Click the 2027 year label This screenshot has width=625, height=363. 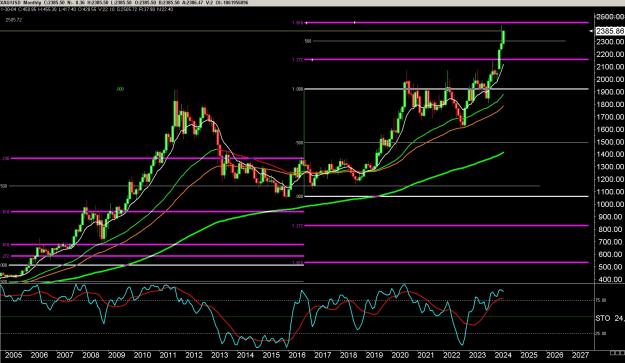coord(580,355)
